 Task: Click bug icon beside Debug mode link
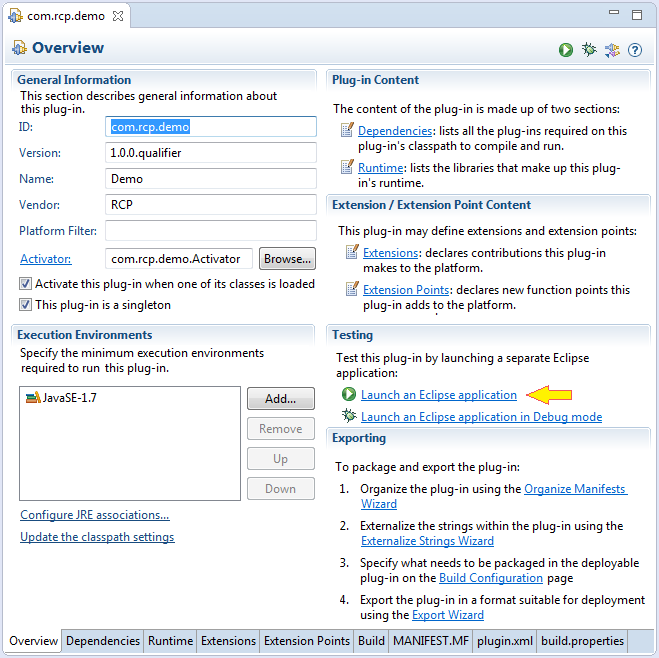(349, 416)
